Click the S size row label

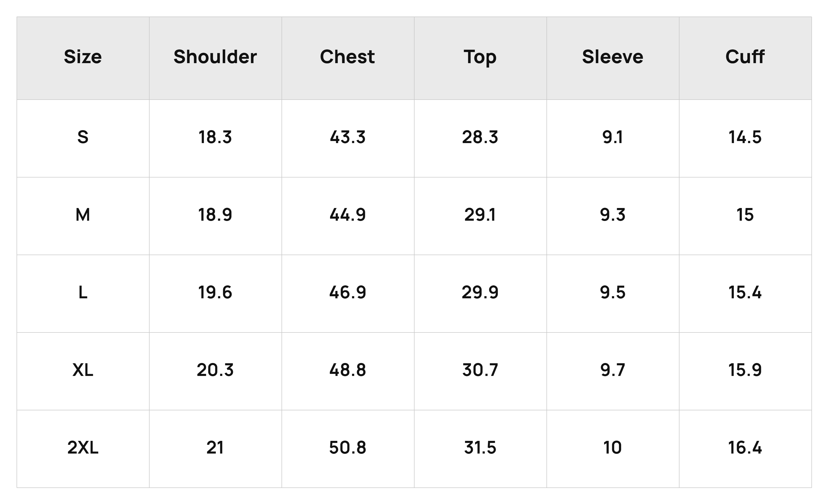[x=83, y=137]
